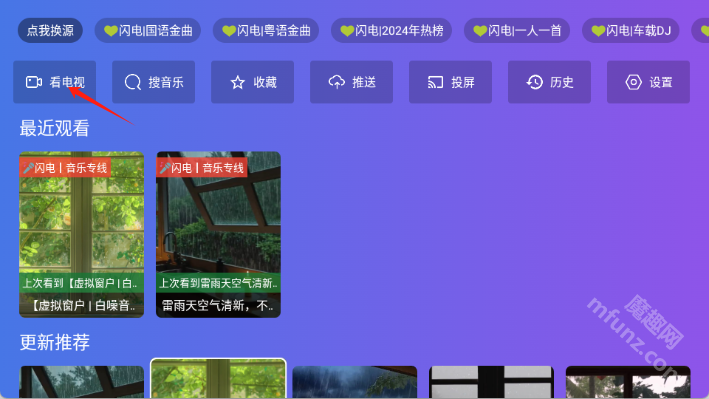Open the 闪电|国语金曲 playlist chip
This screenshot has width=709, height=399.
coord(147,30)
